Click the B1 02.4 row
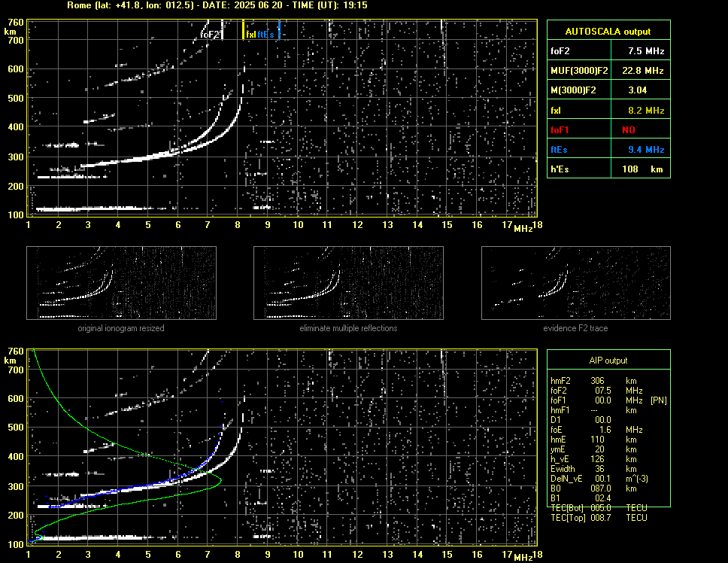This screenshot has width=728, height=563. [581, 498]
